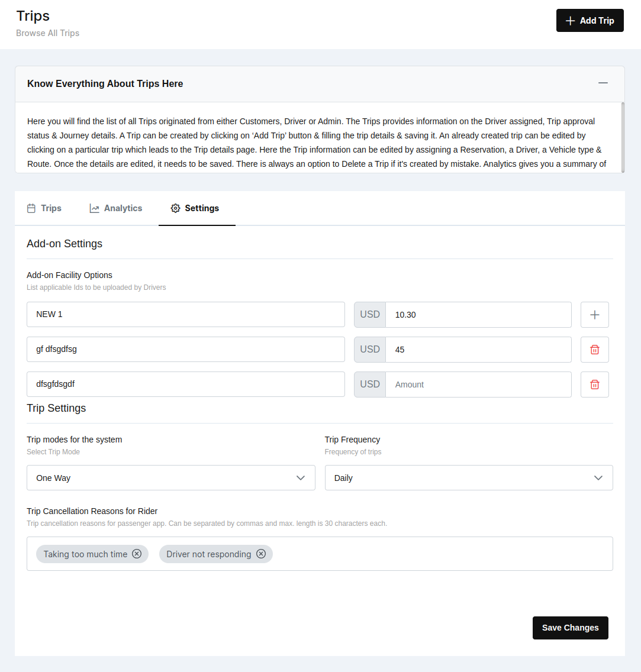This screenshot has height=672, width=641.
Task: Click the plus icon to add facility row
Action: (595, 315)
